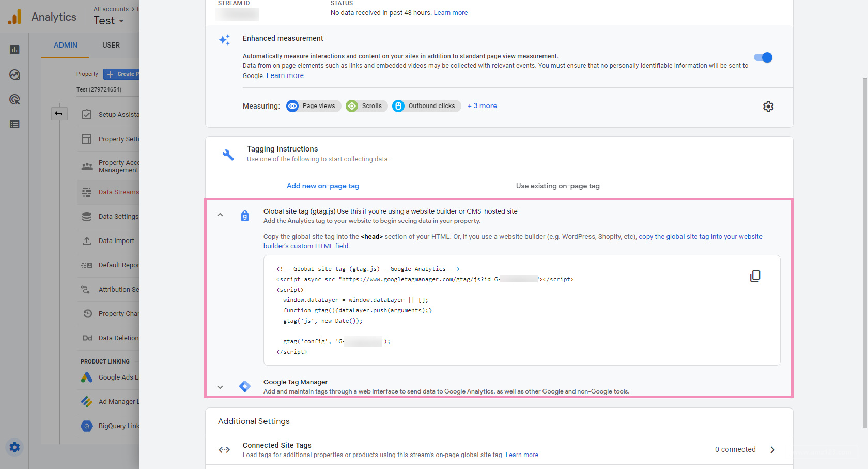
Task: Open enhanced measurement settings gear
Action: point(768,107)
